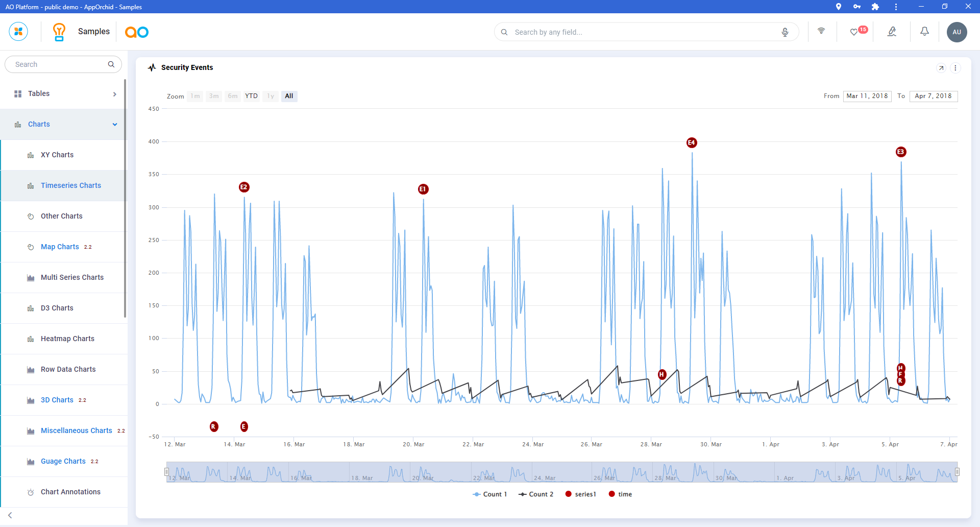Click the expand chart arrow icon

pos(941,68)
